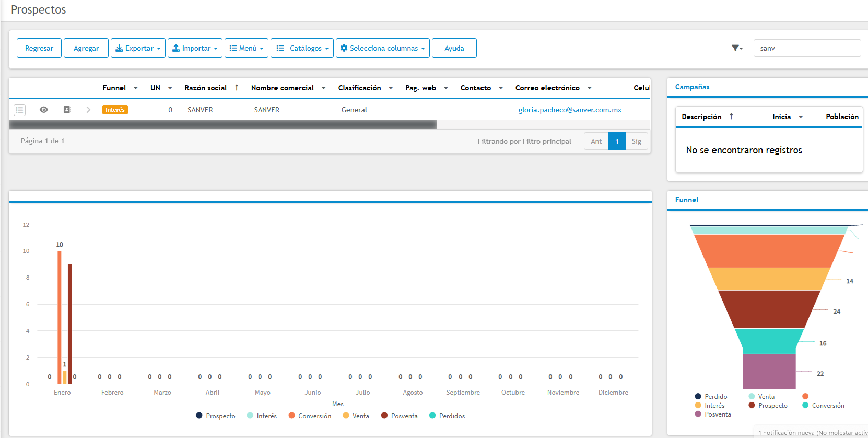This screenshot has width=868, height=438.
Task: Open the Exportar dropdown menu
Action: [x=138, y=48]
